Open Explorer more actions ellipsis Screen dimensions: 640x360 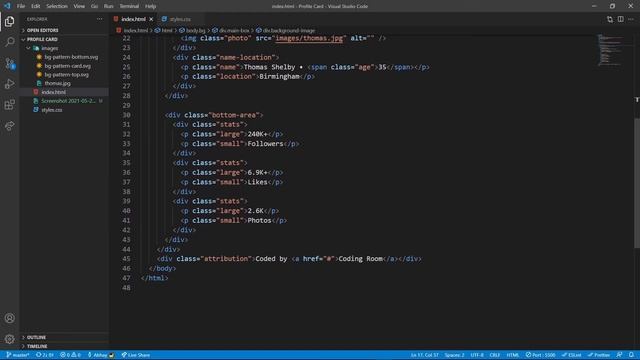tap(100, 19)
